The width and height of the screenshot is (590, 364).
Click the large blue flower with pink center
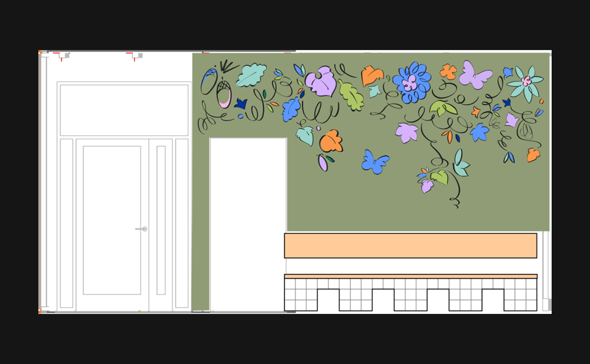[412, 83]
